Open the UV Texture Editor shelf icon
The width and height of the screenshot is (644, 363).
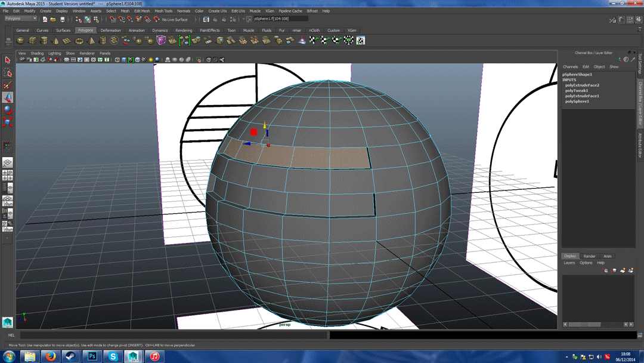click(x=360, y=40)
